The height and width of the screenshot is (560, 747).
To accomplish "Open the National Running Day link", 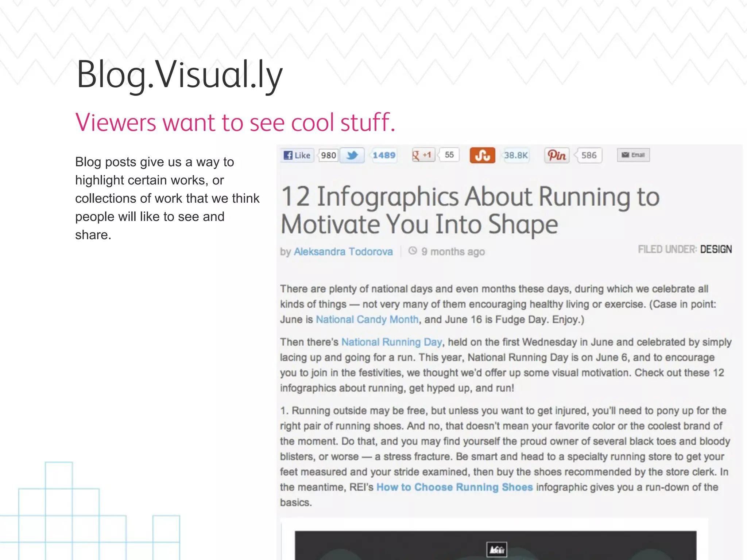I will (392, 342).
